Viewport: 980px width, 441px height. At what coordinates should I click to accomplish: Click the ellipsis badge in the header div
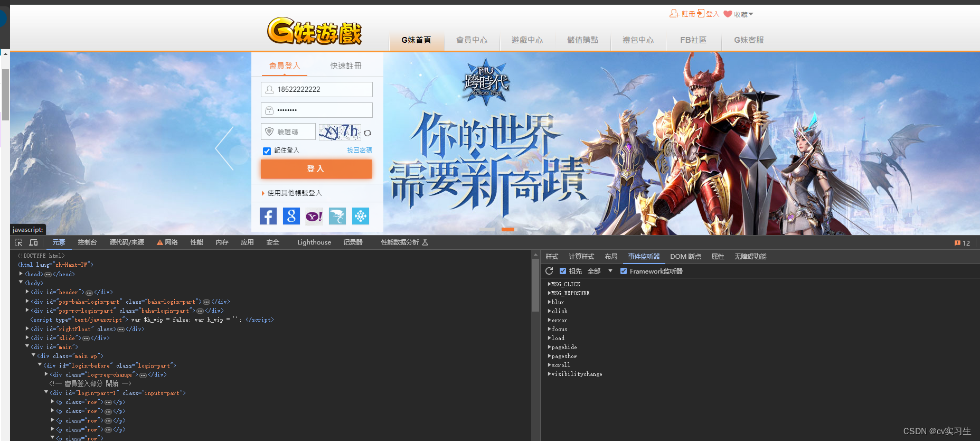pyautogui.click(x=89, y=293)
